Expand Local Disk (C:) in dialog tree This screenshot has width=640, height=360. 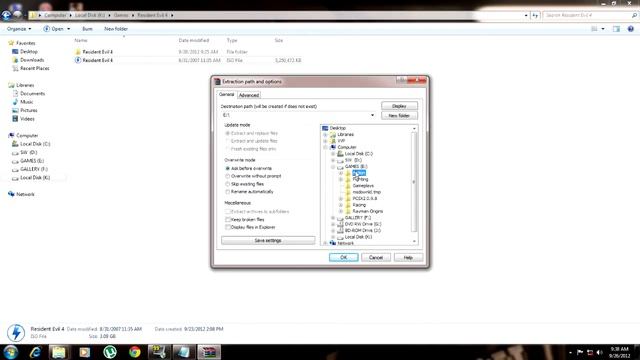coord(333,154)
